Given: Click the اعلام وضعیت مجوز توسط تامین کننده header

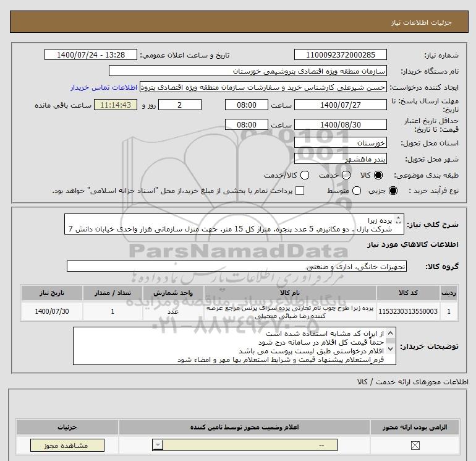Looking at the screenshot, I should pyautogui.click(x=244, y=427).
